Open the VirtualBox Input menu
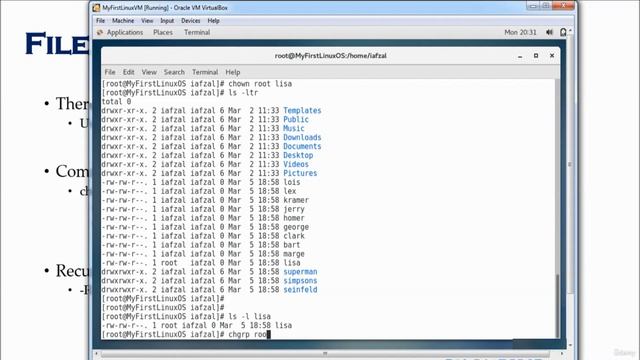Screen dimensions: 640x360 pos(167,21)
